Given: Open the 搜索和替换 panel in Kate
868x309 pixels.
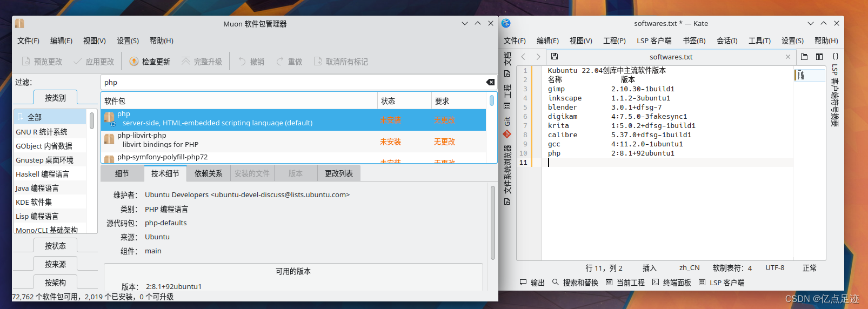Looking at the screenshot, I should click(x=576, y=283).
